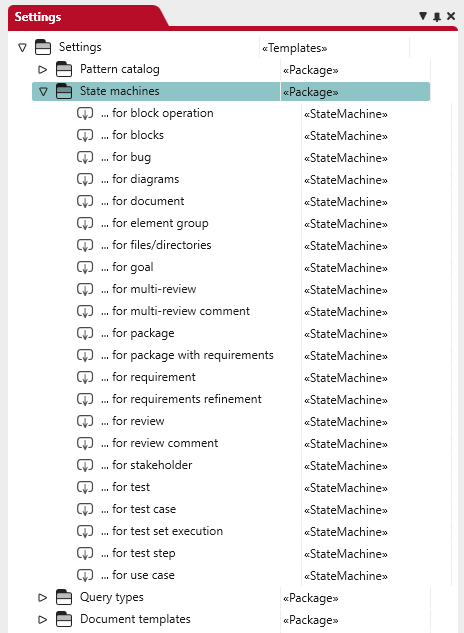Click the state machine icon for use case
464x633 pixels.
[x=85, y=575]
